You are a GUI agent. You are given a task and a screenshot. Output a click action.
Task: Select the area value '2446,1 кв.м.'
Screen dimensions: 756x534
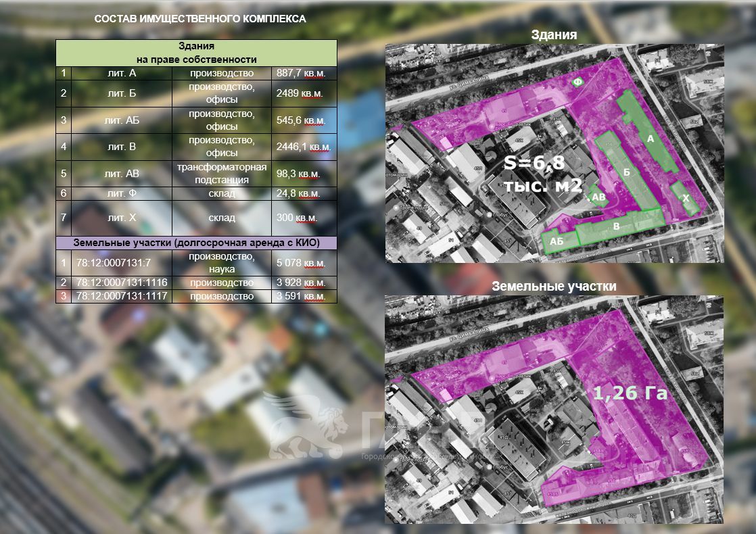click(303, 147)
